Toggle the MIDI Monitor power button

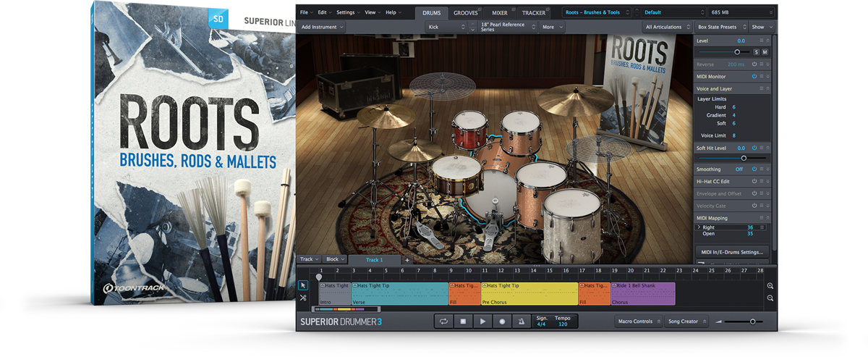tap(753, 76)
